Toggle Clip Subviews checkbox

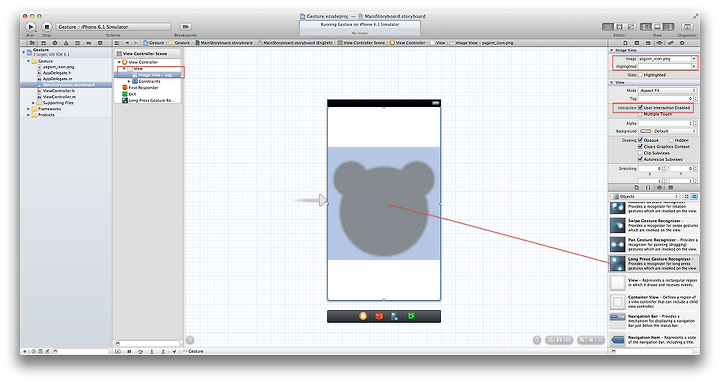640,153
